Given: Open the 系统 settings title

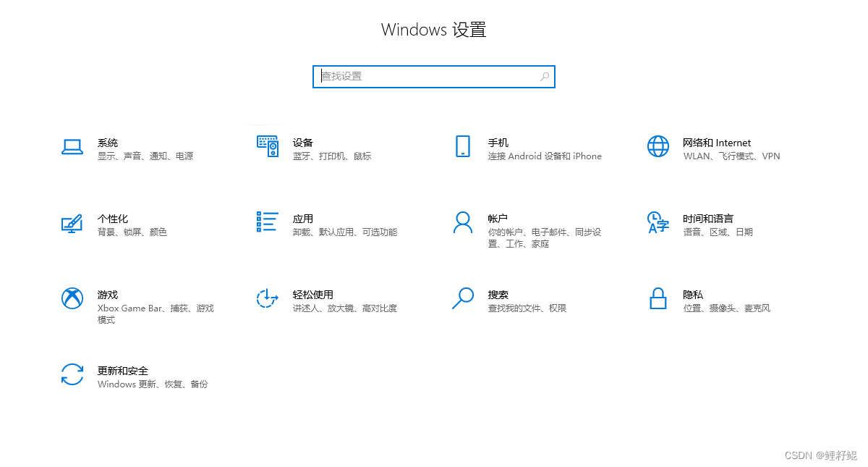Looking at the screenshot, I should (x=108, y=143).
